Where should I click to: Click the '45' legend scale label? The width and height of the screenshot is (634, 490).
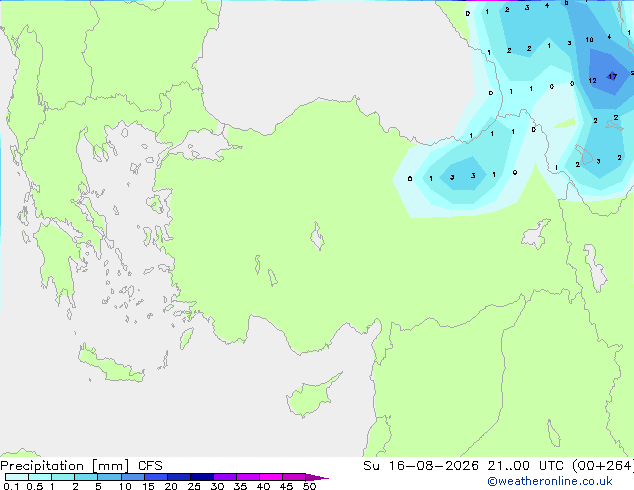pyautogui.click(x=286, y=486)
